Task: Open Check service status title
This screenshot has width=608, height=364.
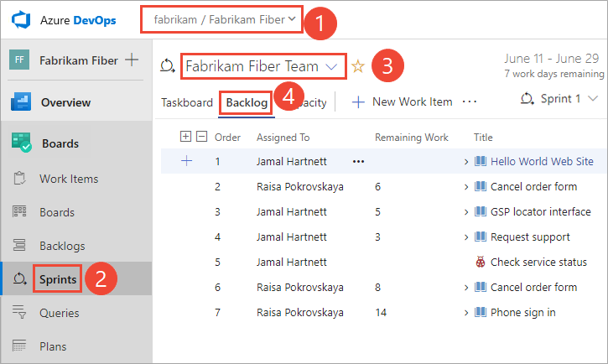Action: [x=538, y=262]
